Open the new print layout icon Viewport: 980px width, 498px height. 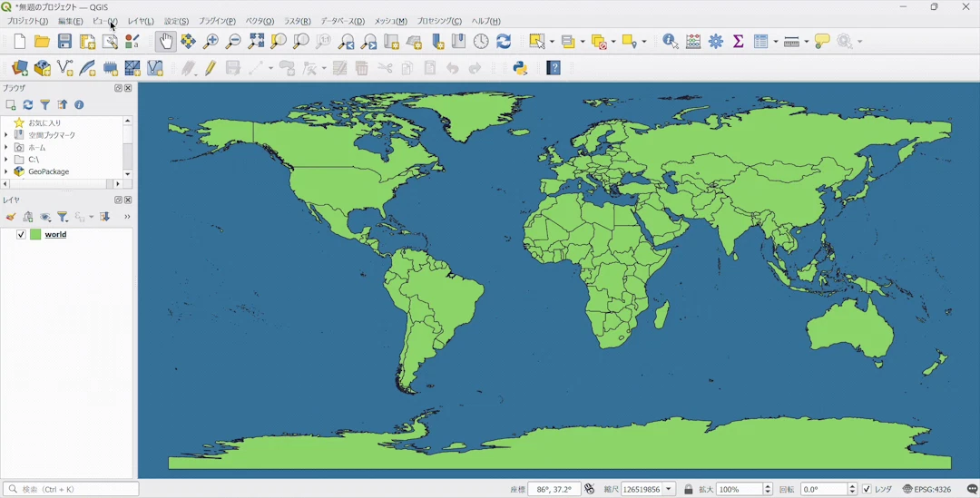[87, 41]
